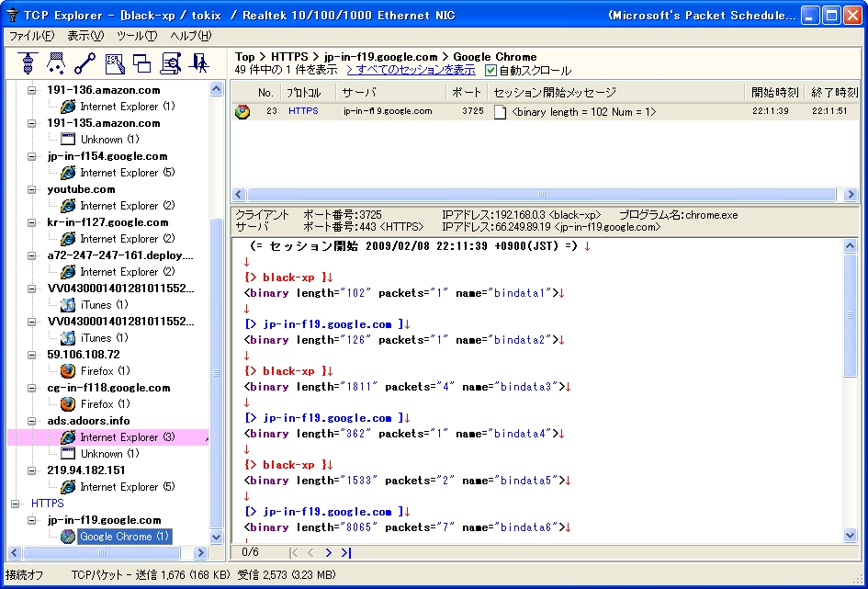
Task: Collapse the 219.94.182.151 tree node
Action: [x=31, y=470]
